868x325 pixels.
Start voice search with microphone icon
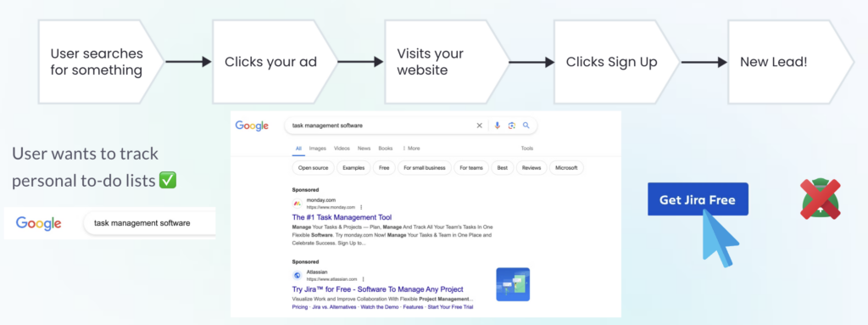coord(497,126)
